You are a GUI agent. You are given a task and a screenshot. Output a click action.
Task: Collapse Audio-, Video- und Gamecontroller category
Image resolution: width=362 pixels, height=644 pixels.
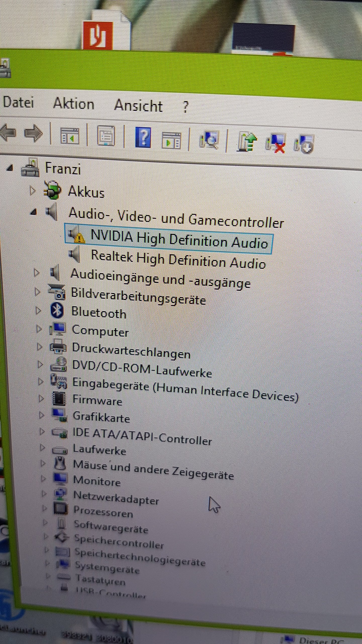click(x=33, y=212)
